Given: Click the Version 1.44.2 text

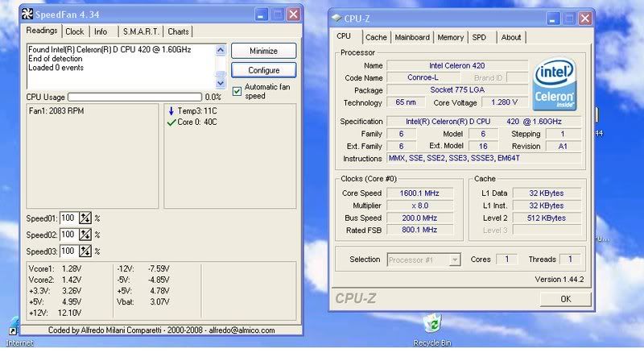Looking at the screenshot, I should click(x=559, y=280).
